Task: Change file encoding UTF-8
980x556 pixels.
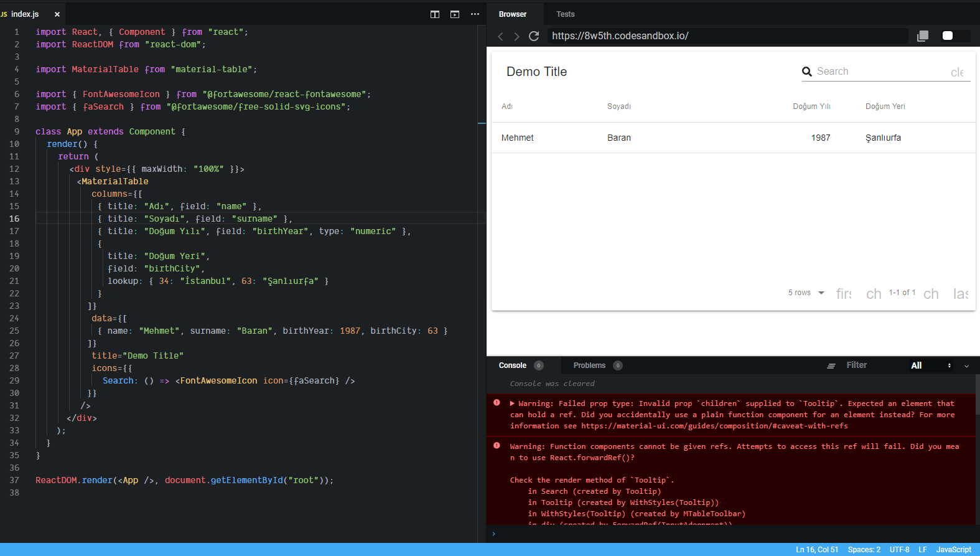Action: coord(900,550)
